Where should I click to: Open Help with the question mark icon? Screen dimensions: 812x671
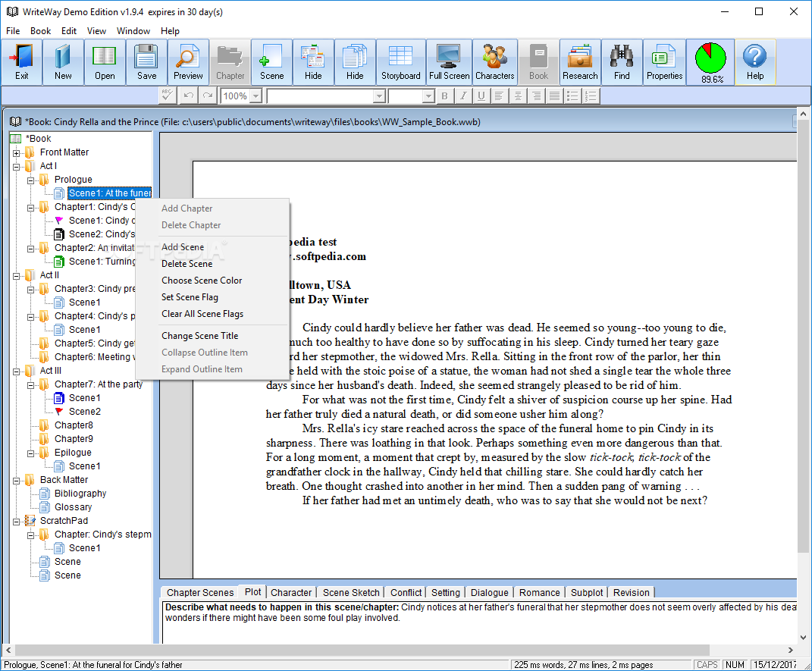click(755, 62)
